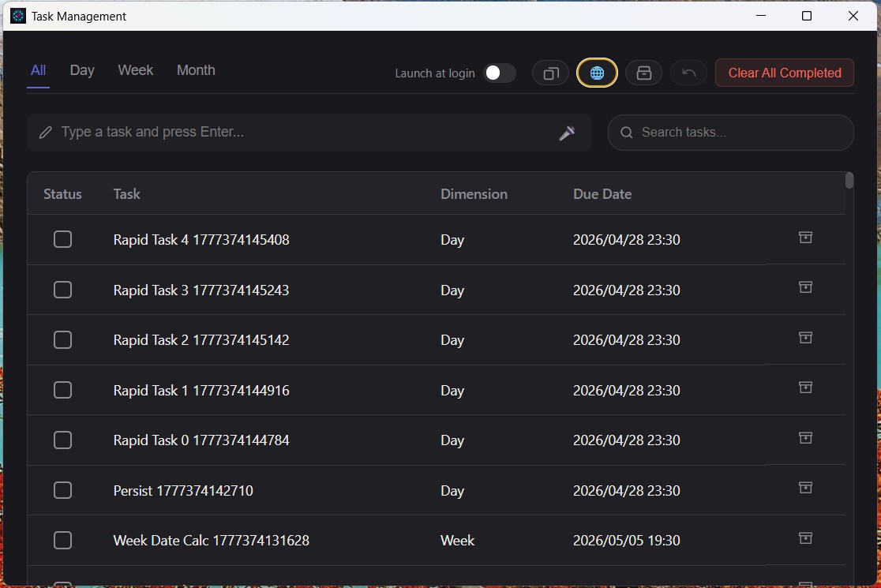Click the due date of Rapid Task 4

click(x=627, y=240)
